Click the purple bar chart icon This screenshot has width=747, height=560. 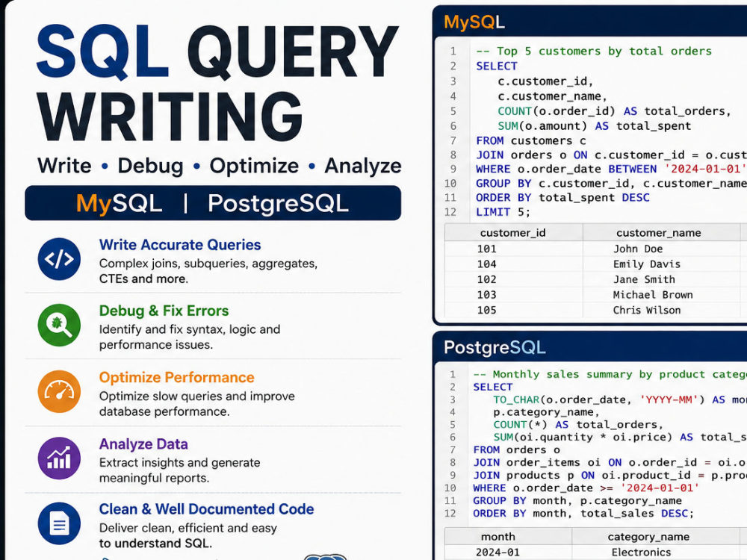pyautogui.click(x=59, y=458)
